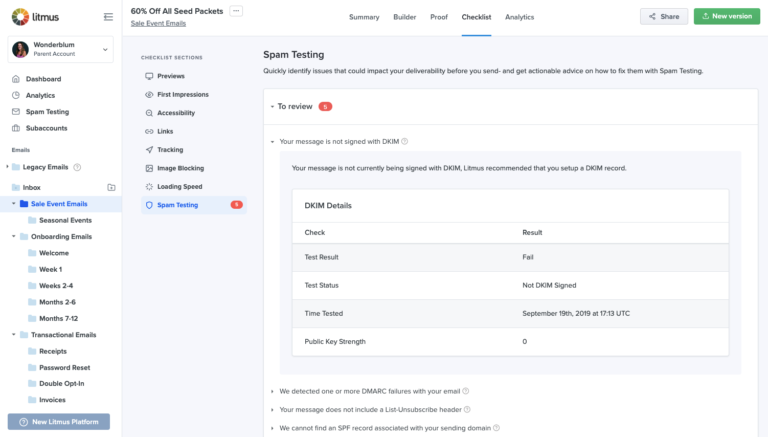The height and width of the screenshot is (437, 768).
Task: Open the Inbox folder
Action: (31, 188)
